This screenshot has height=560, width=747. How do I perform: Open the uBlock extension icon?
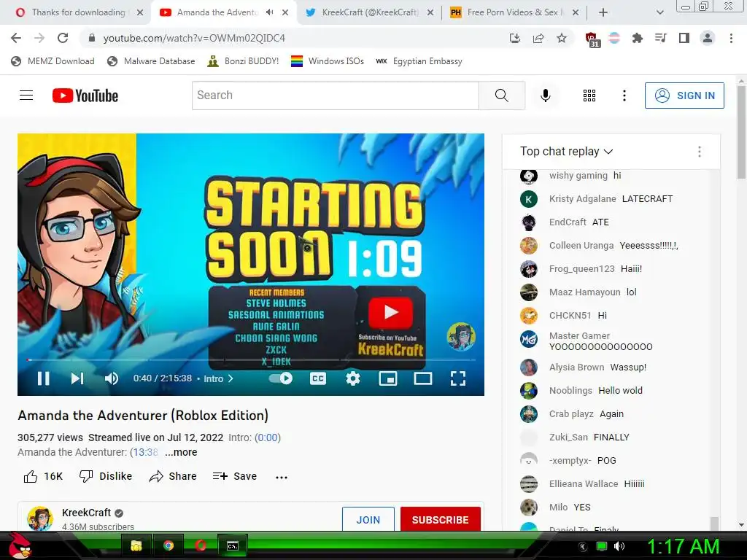pyautogui.click(x=591, y=39)
